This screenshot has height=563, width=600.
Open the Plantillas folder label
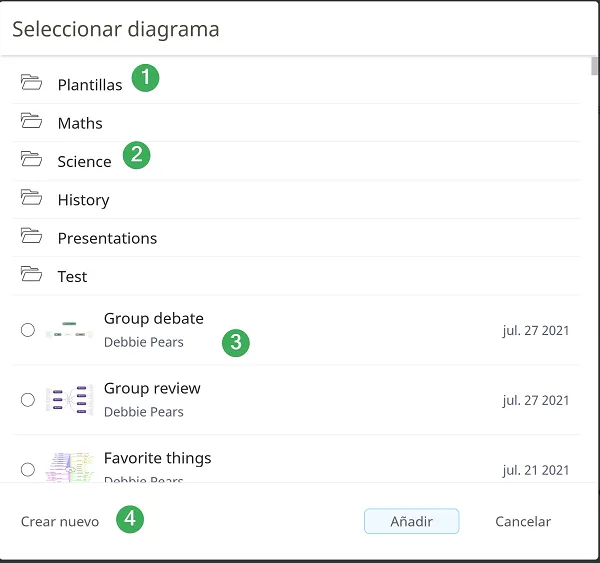tap(90, 85)
